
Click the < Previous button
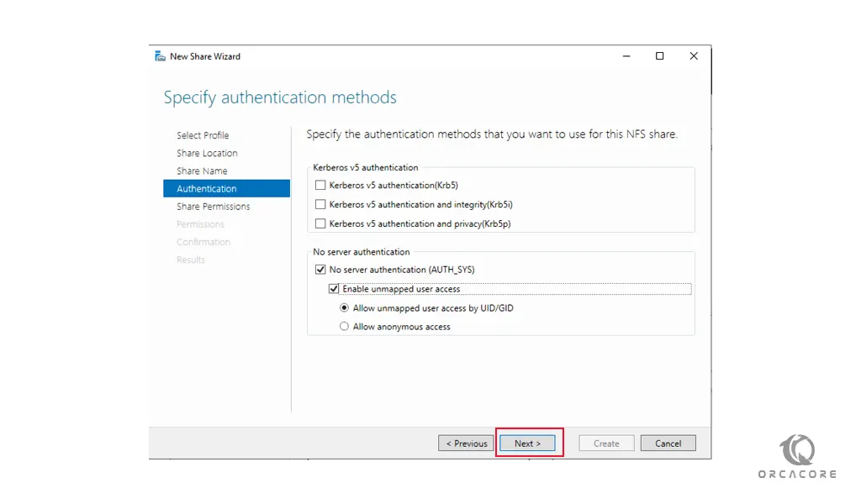click(466, 444)
